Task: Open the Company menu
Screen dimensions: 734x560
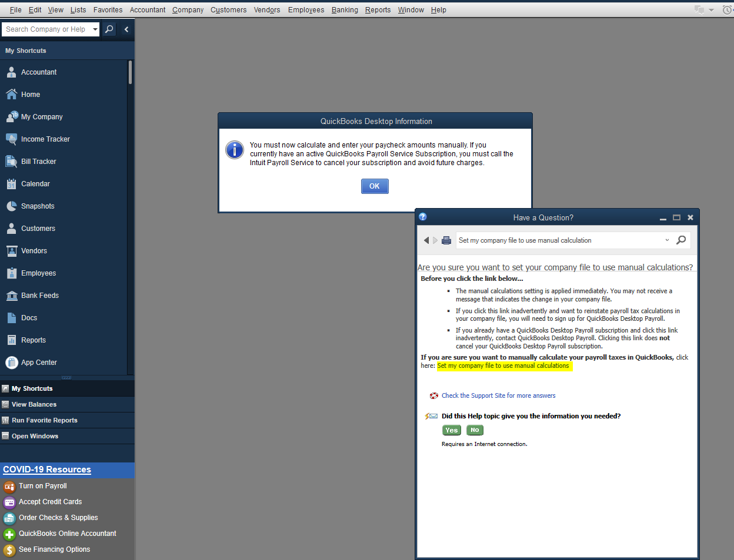Action: [188, 10]
